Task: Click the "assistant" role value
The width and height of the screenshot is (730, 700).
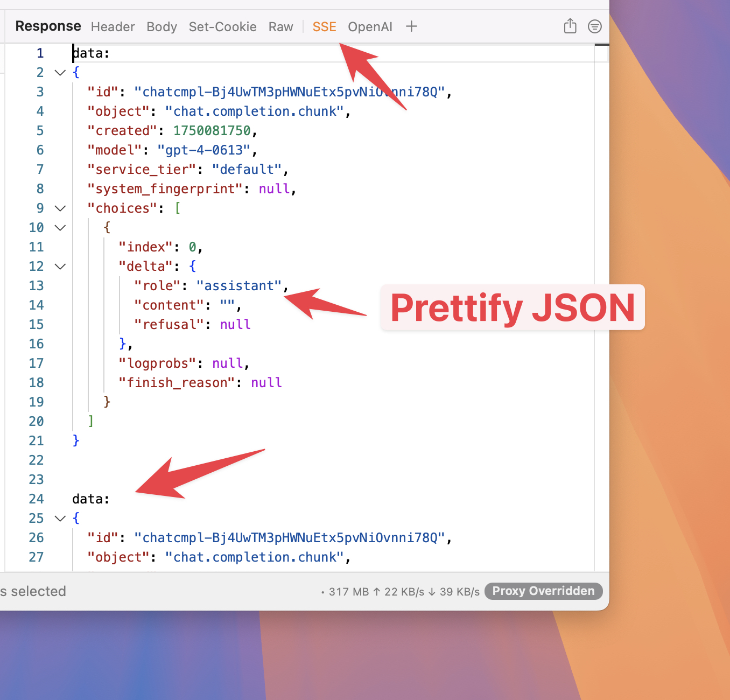Action: 239,286
